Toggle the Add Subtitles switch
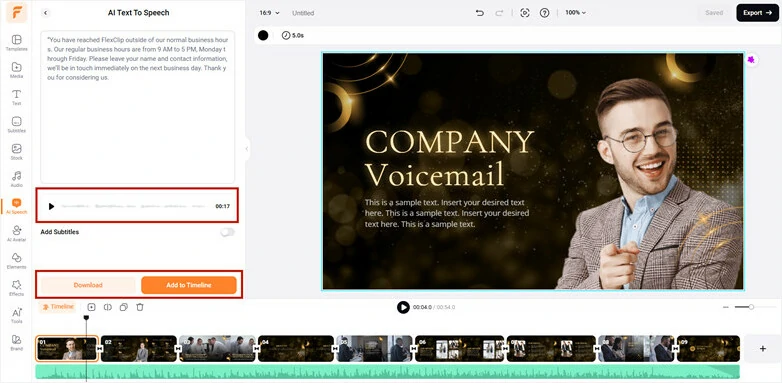Viewport: 782px width, 383px height. (x=227, y=232)
